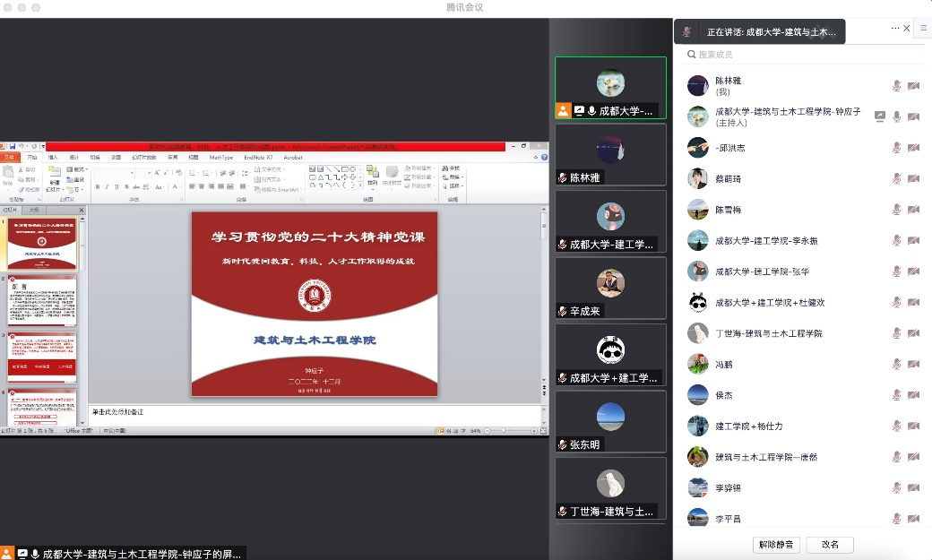Click the 搜索成员 member search field
932x560 pixels.
point(802,55)
